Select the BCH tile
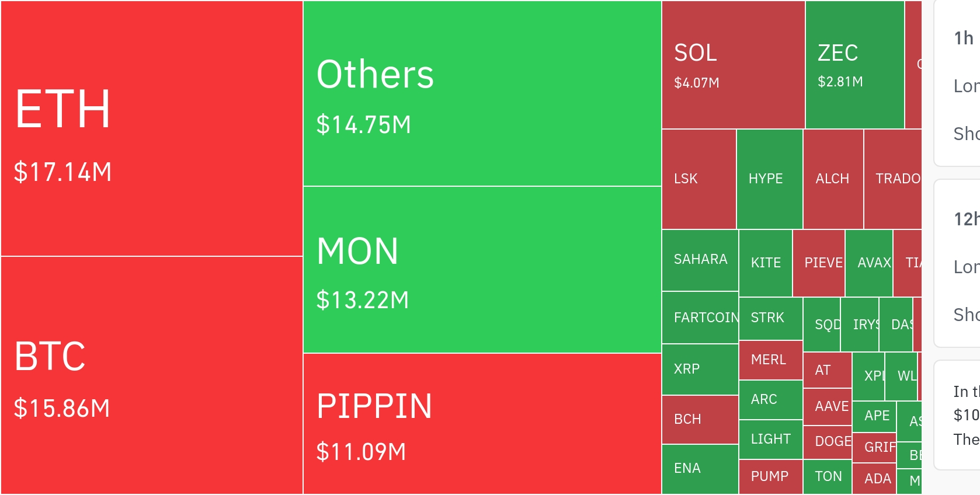980x495 pixels. [x=700, y=419]
